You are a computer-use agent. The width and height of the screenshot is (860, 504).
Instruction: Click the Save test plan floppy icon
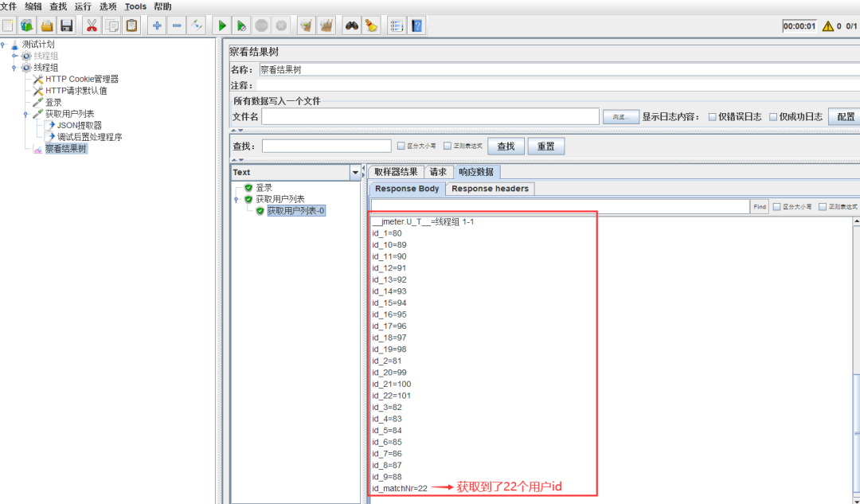(67, 26)
